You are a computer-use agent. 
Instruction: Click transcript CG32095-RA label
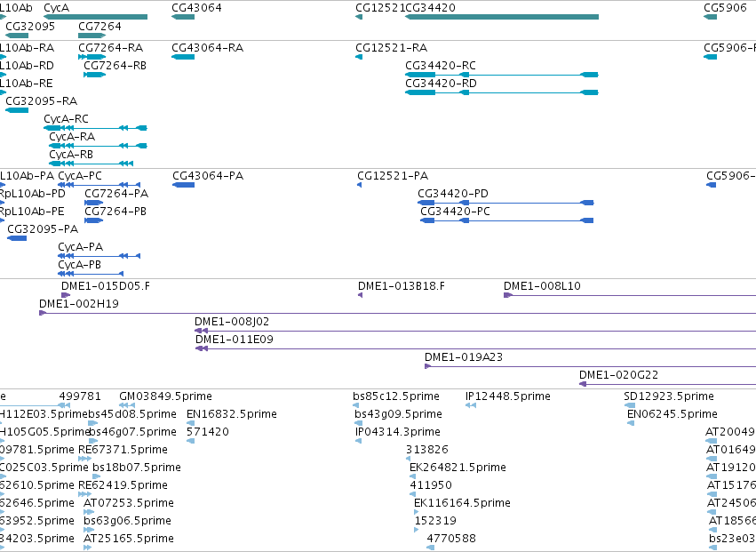pos(42,101)
